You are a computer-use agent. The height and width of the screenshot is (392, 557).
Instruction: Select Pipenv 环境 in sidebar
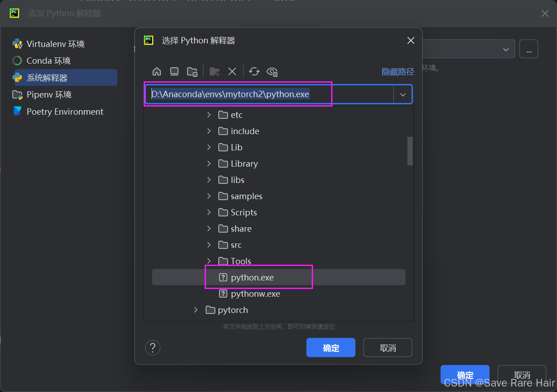coord(49,95)
